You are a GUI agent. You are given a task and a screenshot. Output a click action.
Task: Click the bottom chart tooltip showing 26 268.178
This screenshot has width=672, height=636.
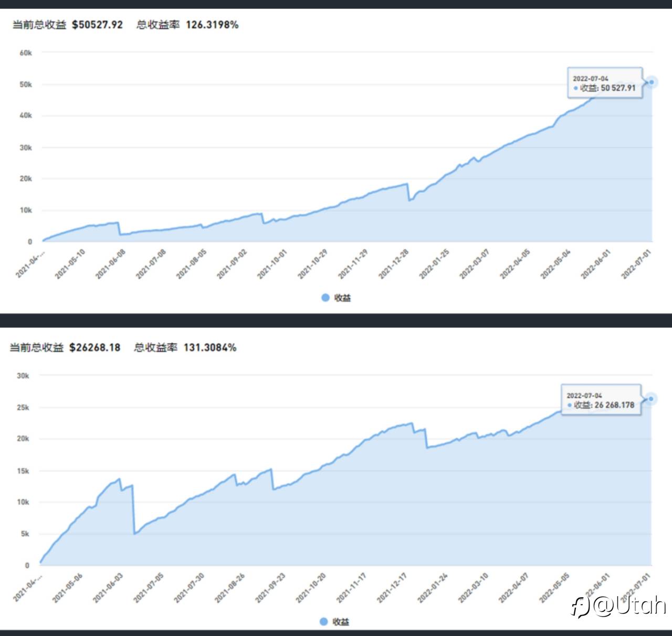click(601, 400)
